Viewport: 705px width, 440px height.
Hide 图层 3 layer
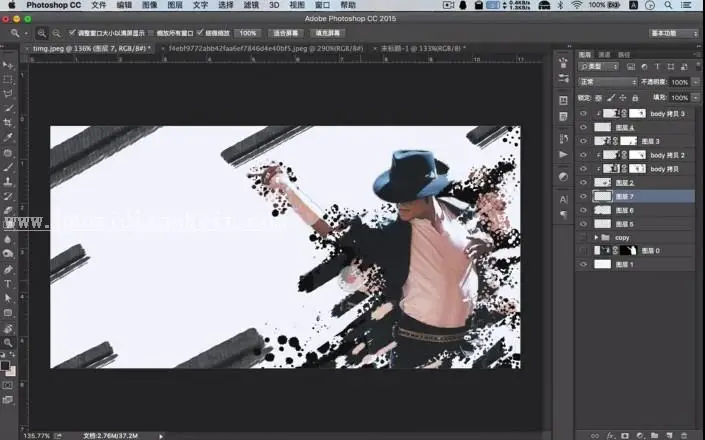click(583, 141)
